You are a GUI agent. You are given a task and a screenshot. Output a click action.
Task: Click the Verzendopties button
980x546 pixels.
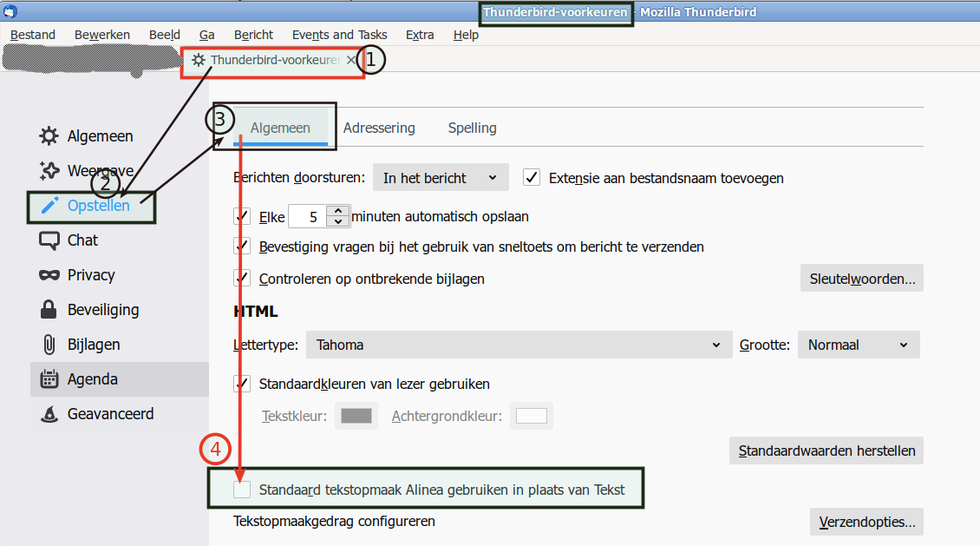(x=867, y=522)
